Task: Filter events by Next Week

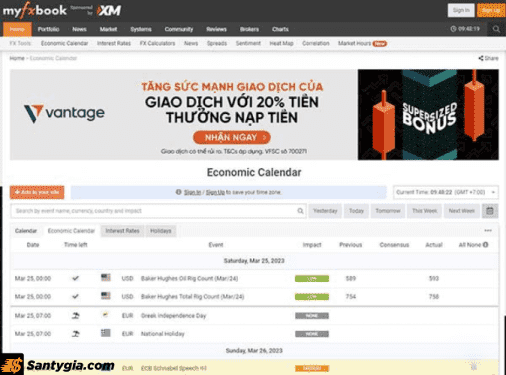Action: point(462,211)
